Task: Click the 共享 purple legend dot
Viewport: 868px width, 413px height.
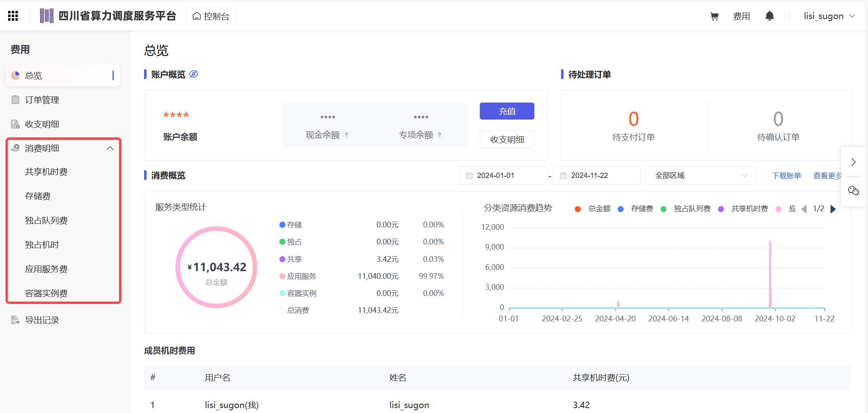Action: (282, 259)
